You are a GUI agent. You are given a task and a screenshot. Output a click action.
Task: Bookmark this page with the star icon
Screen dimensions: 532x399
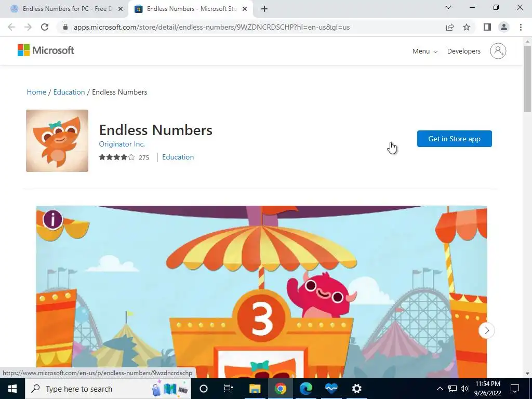pyautogui.click(x=467, y=27)
